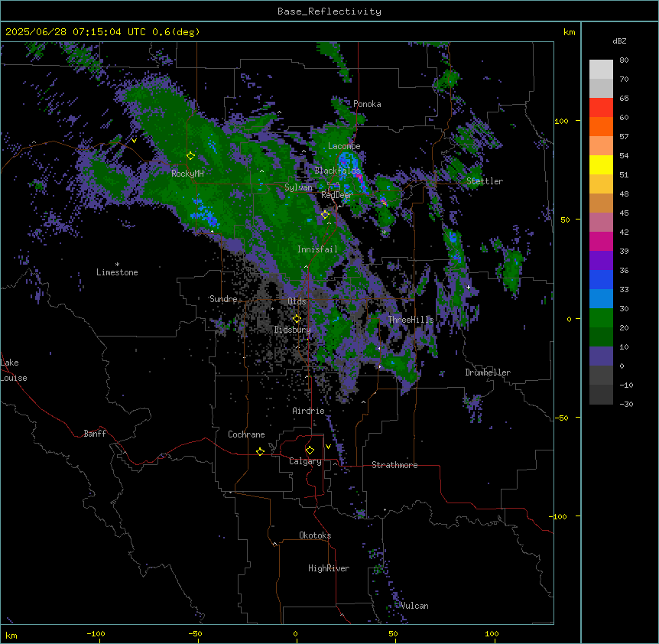Select the dark gray -30 to -10 legend swatch
Screen dimensions: 659x644
point(601,395)
